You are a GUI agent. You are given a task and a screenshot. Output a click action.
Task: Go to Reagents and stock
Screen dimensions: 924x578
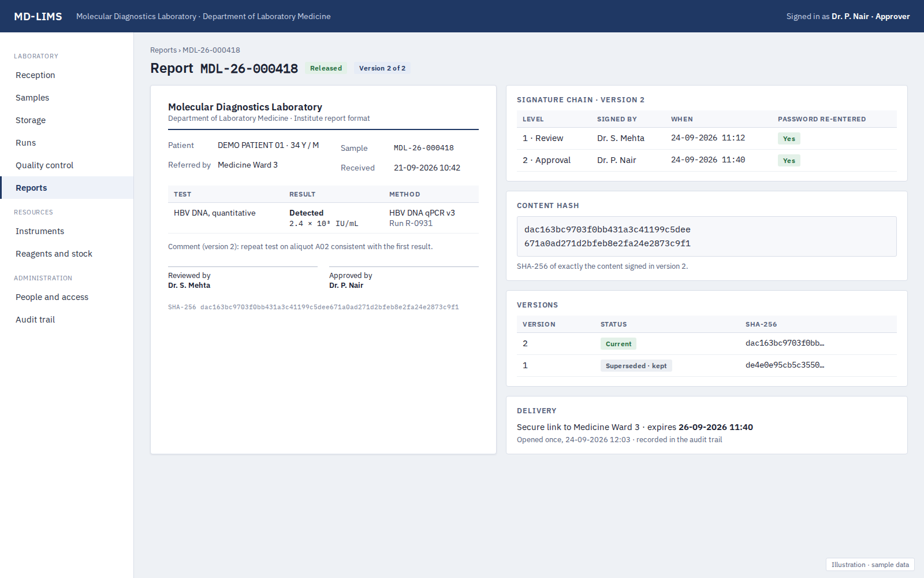(x=66, y=254)
